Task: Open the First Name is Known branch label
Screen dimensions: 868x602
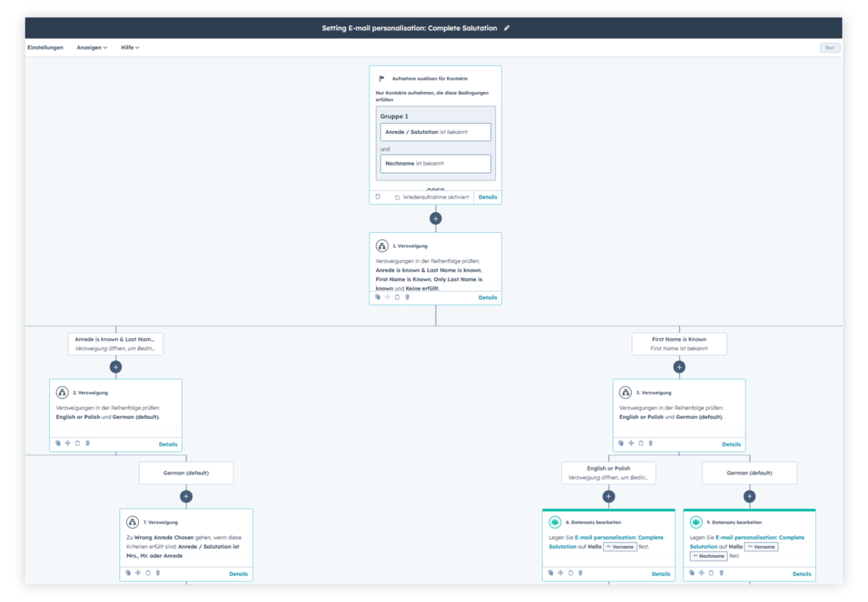Action: 679,344
